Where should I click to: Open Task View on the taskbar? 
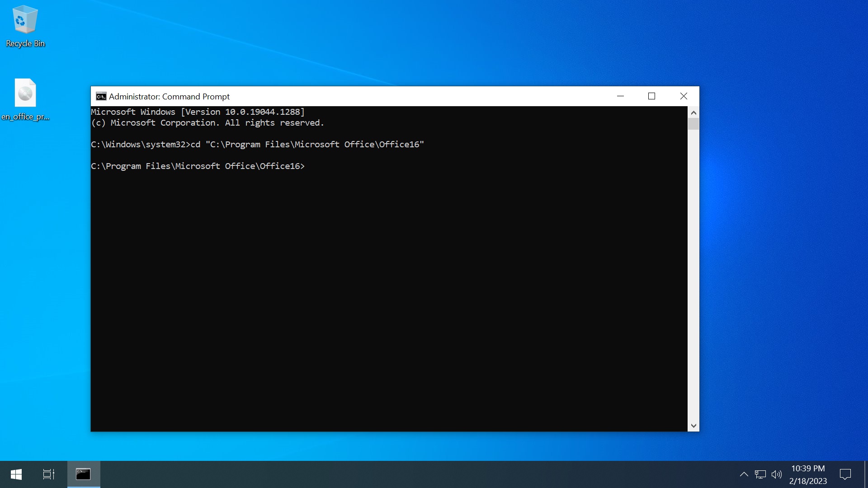tap(49, 474)
